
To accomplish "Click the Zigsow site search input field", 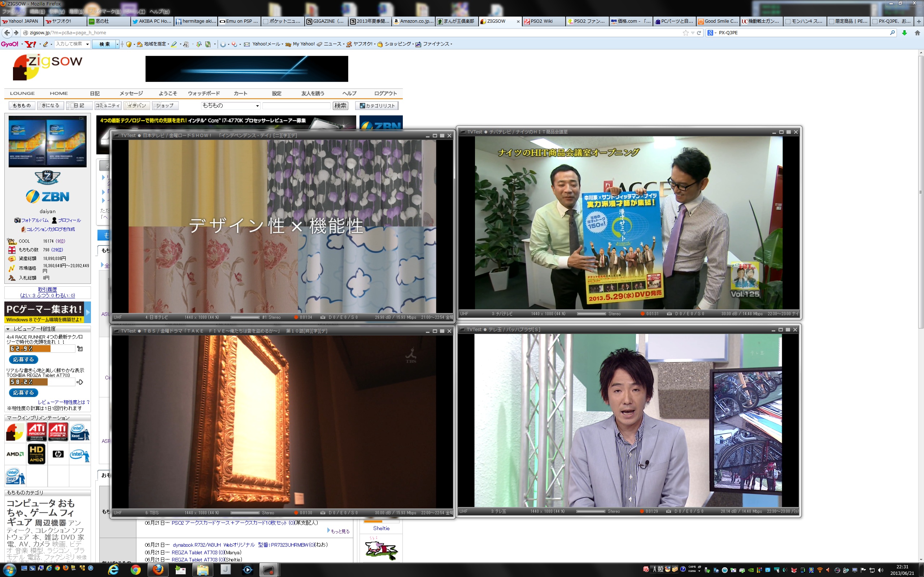I will 296,106.
